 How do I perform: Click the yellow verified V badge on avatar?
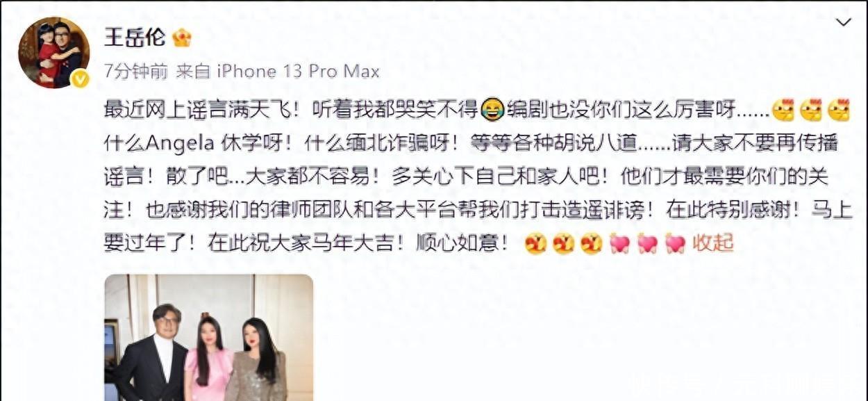coord(80,79)
